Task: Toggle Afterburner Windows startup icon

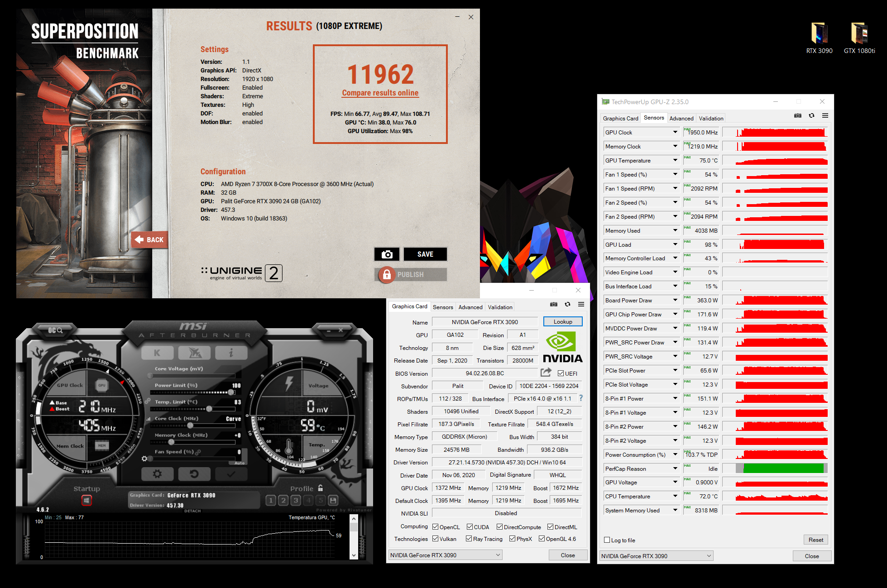Action: [x=86, y=500]
